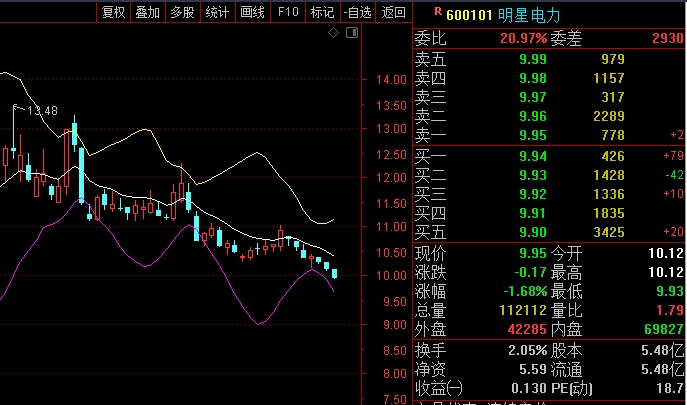Click the 复权 toolbar button
Screen dimensions: 687x405
(x=113, y=12)
